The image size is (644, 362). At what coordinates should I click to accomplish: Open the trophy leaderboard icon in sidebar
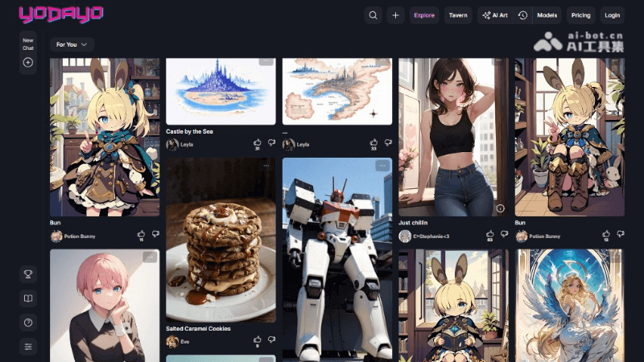click(x=28, y=274)
